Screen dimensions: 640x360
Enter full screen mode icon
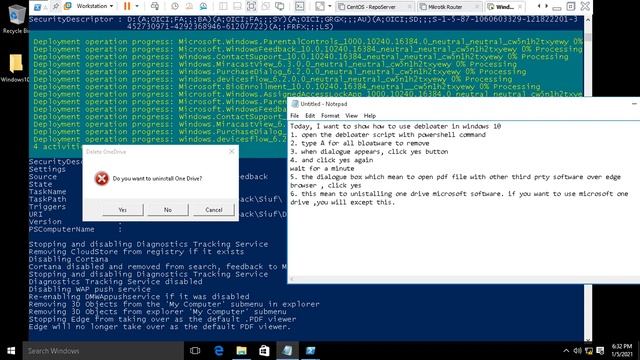(x=251, y=6)
